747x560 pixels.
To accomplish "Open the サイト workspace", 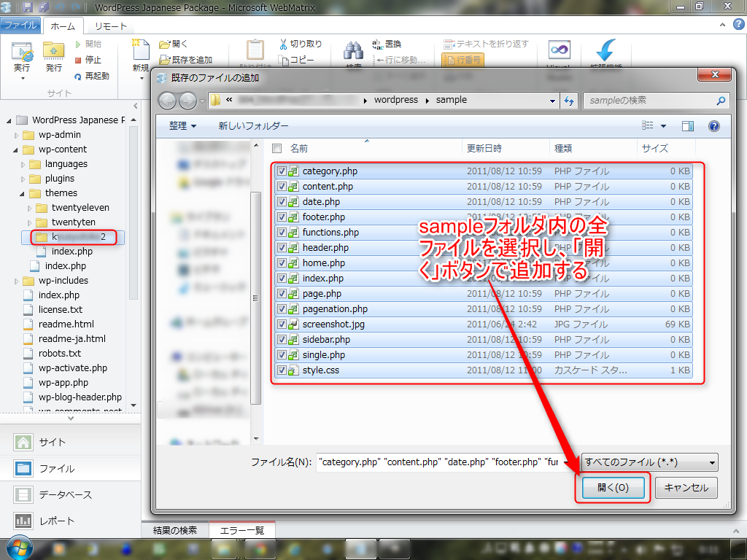I will pos(71,442).
